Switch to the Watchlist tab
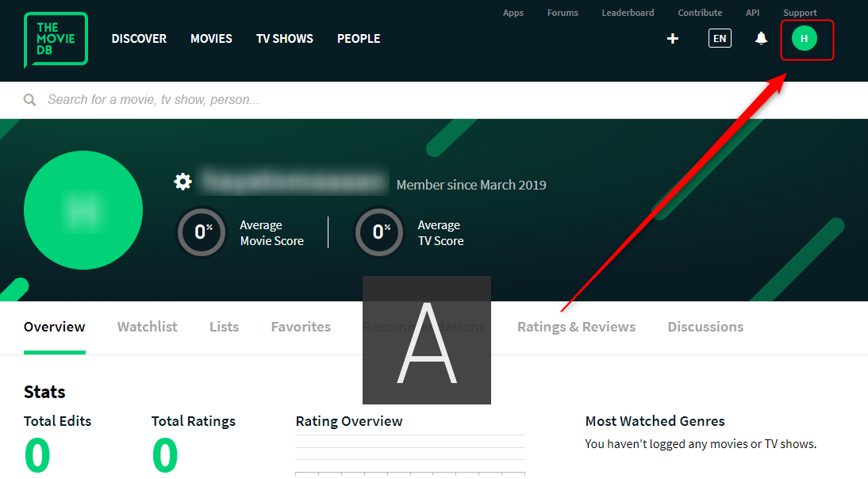The image size is (868, 479). click(148, 327)
